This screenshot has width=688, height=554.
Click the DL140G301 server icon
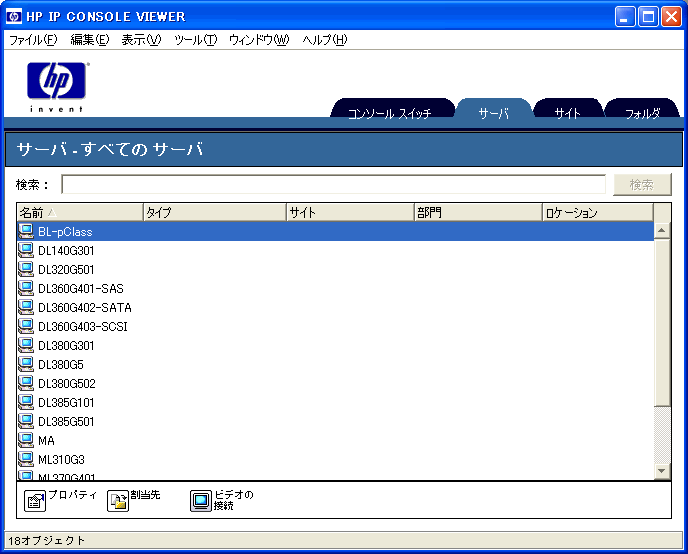26,251
